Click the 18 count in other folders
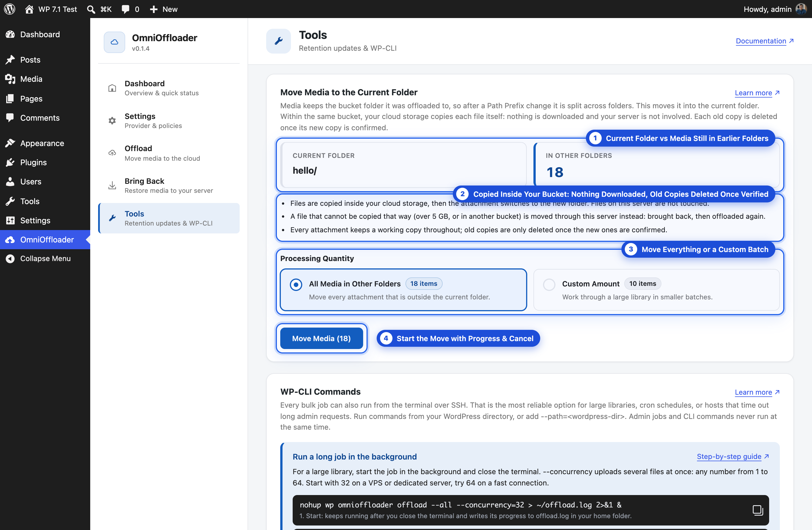812x530 pixels. 555,172
